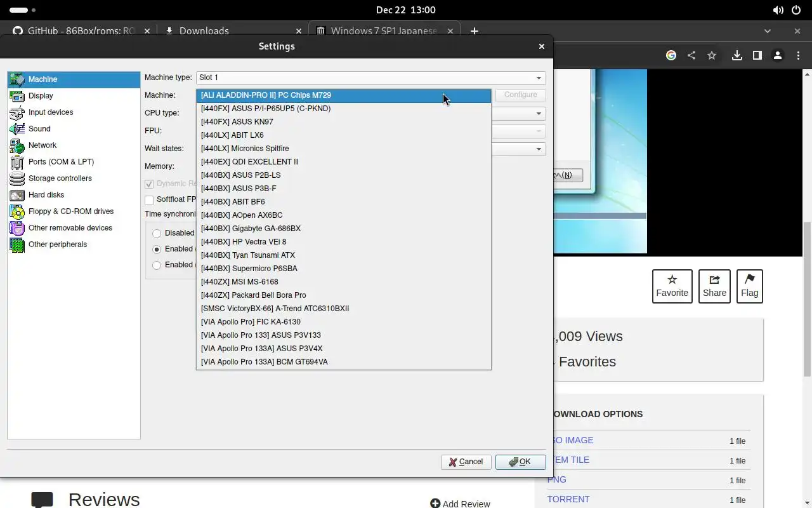Open the FPU dropdown arrow
The image size is (812, 508).
click(539, 131)
